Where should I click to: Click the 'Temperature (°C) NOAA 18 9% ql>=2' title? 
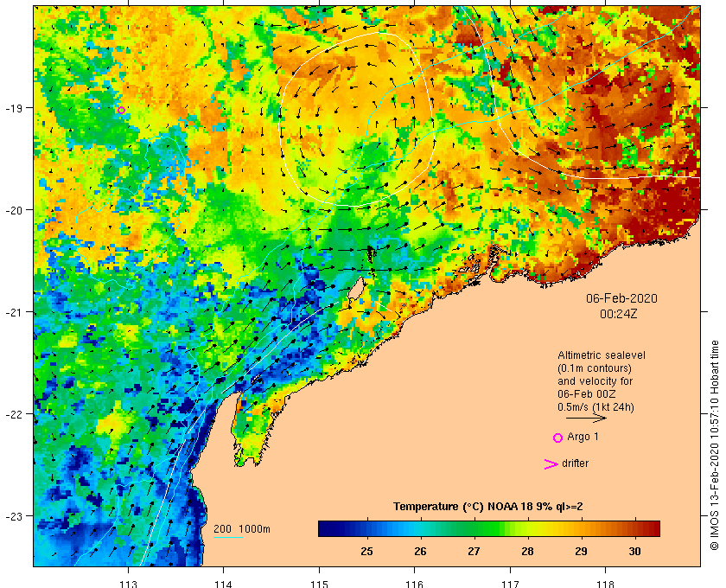click(x=488, y=507)
